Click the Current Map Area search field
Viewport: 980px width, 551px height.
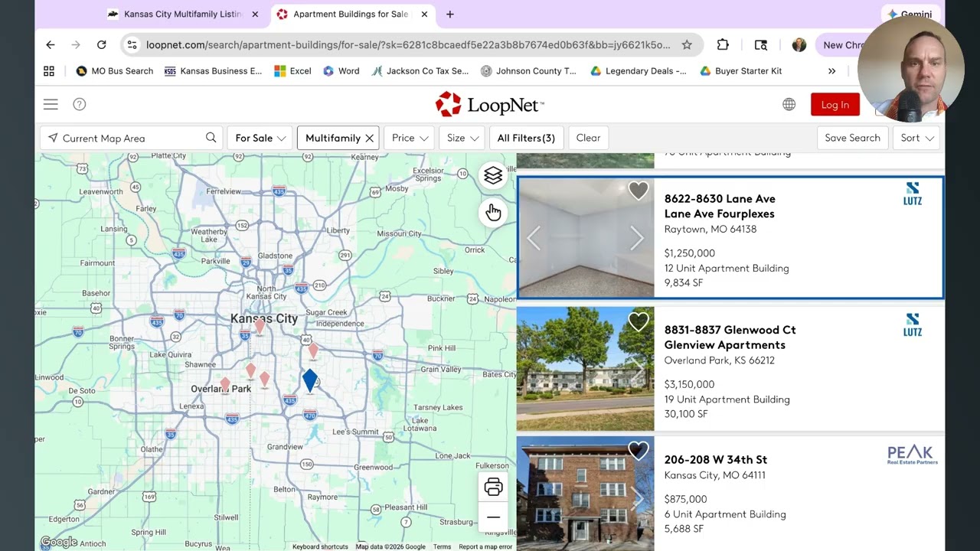coord(130,138)
